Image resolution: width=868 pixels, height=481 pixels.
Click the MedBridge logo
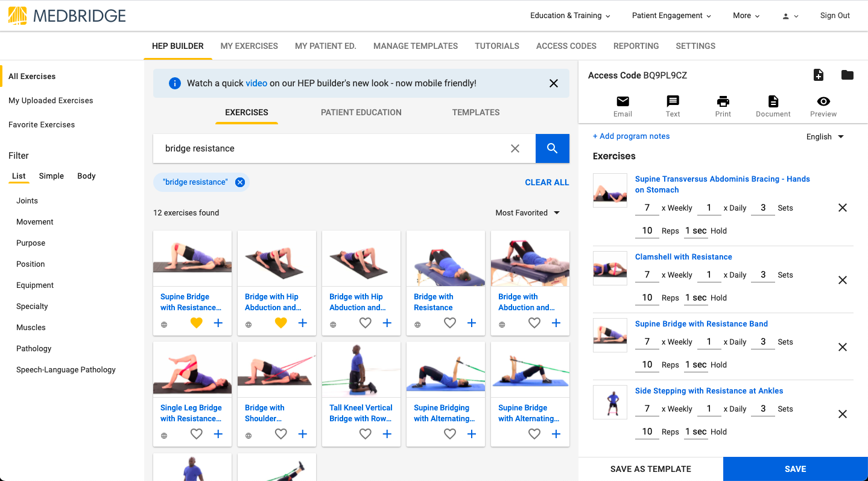coord(67,16)
